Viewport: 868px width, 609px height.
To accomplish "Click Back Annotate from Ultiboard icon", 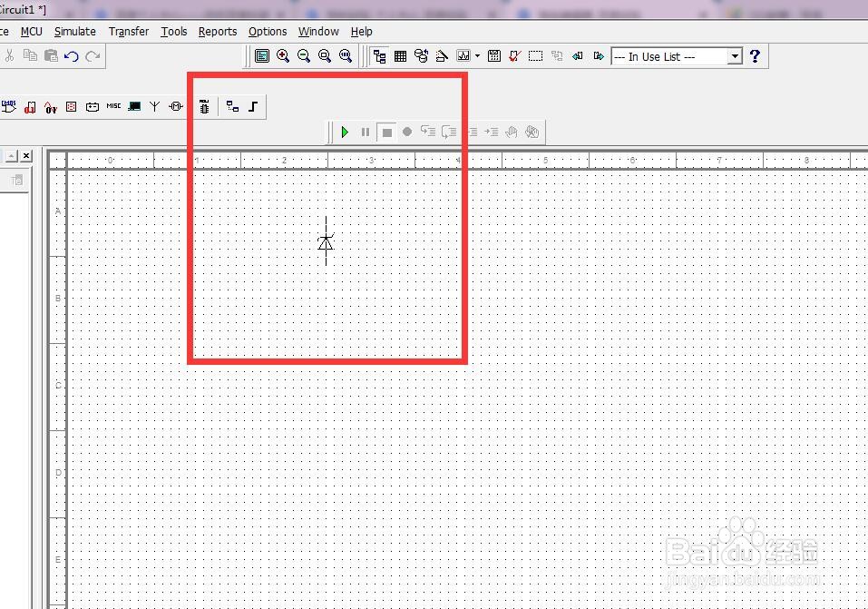I will click(578, 56).
